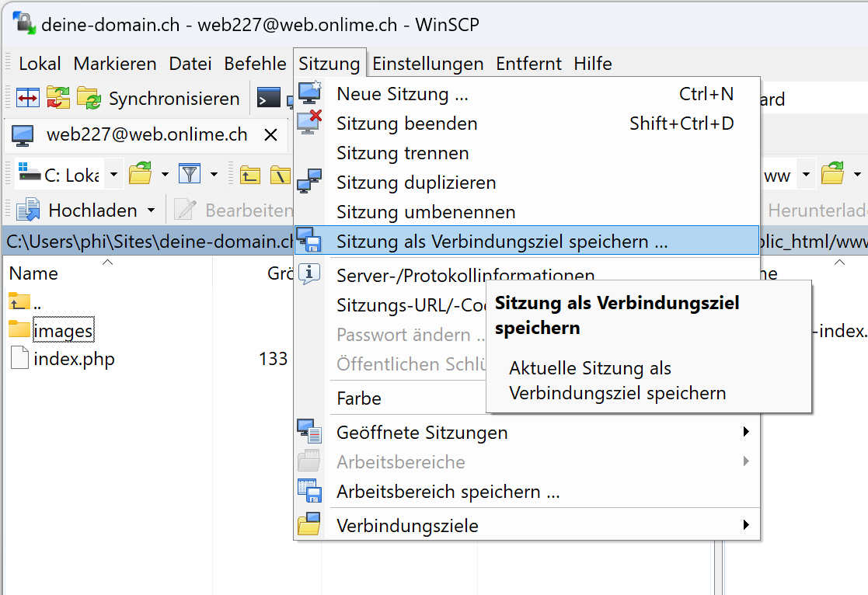Viewport: 868px width, 595px height.
Task: Expand the local open directory dropdown arrow
Action: coord(165,174)
